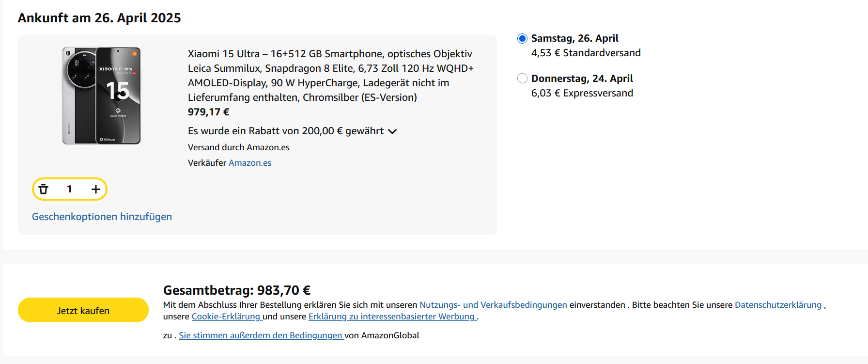
Task: Click the Xiaomi 15 Ultra product title
Action: point(331,75)
